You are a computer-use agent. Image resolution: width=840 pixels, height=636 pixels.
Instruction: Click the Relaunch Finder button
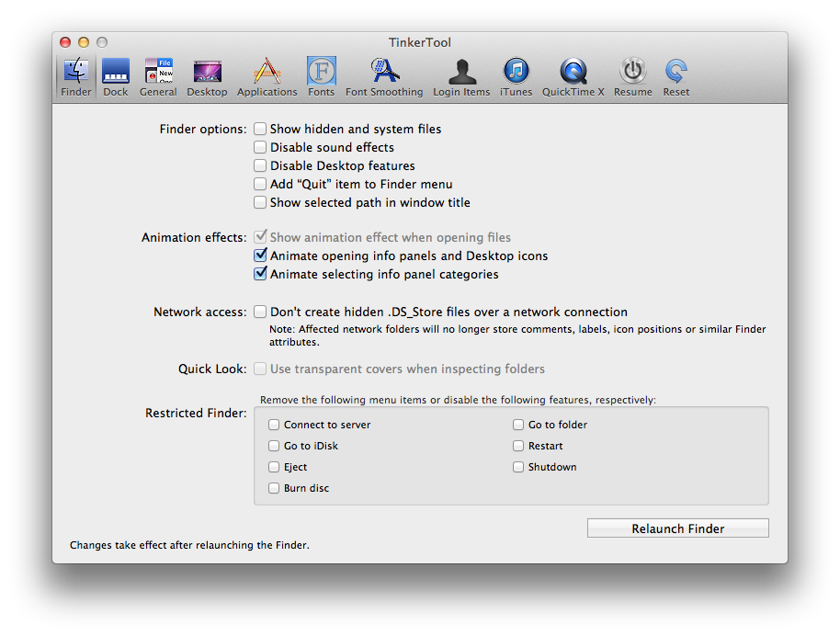[677, 528]
